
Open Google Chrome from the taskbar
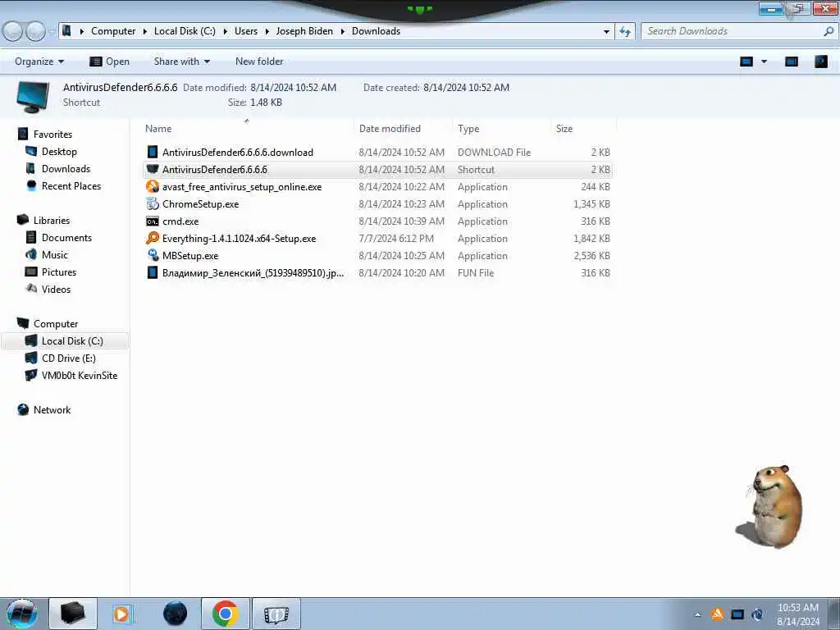tap(226, 614)
